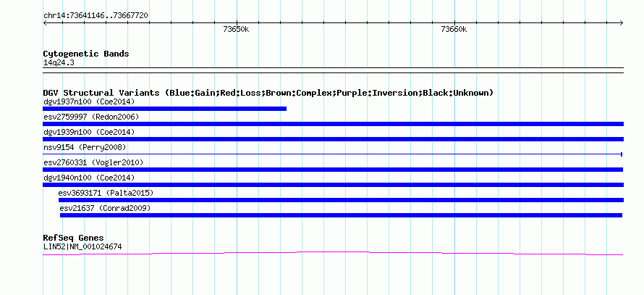
Task: Click the 73660k ruler label
Action: coord(454,29)
